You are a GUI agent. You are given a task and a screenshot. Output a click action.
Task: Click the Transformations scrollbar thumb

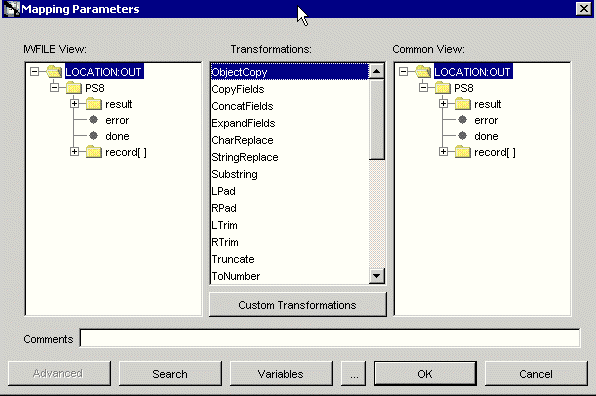(376, 119)
